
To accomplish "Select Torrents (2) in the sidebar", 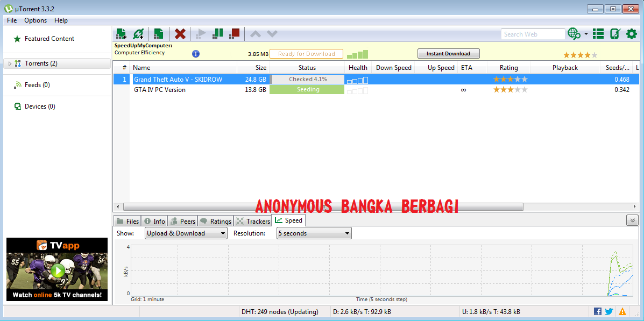I will 57,63.
